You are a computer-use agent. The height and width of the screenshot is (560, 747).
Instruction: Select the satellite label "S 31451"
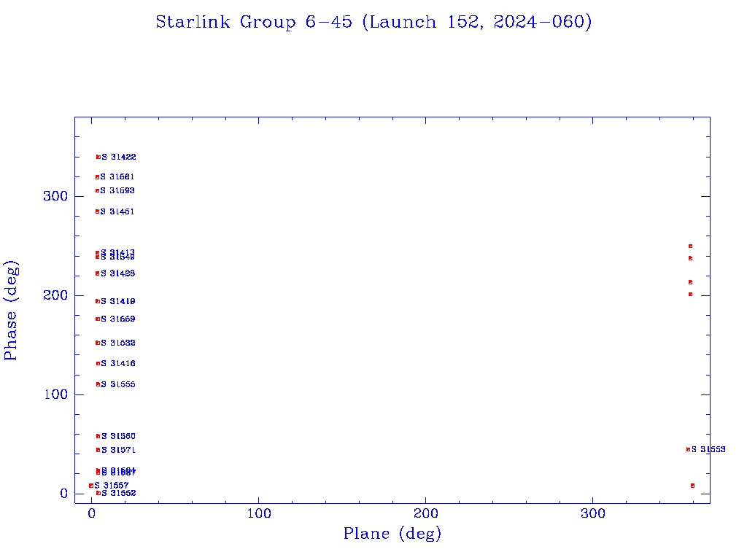click(x=117, y=212)
